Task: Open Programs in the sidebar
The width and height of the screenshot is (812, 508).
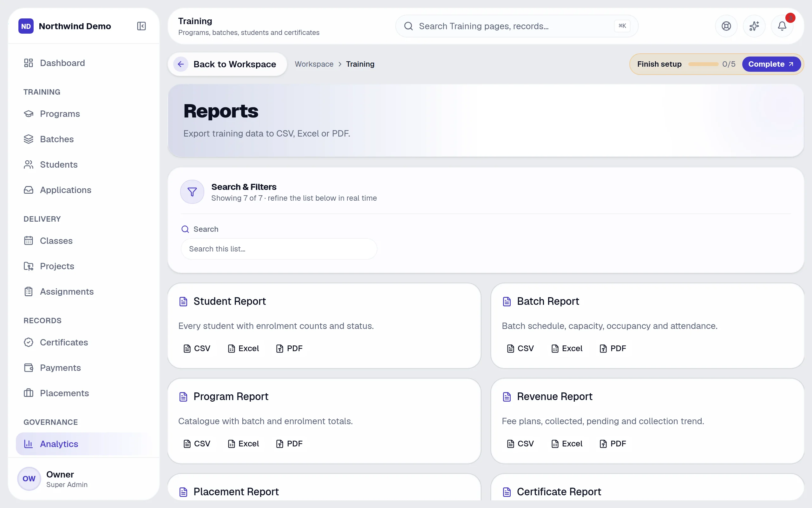Action: point(83,114)
